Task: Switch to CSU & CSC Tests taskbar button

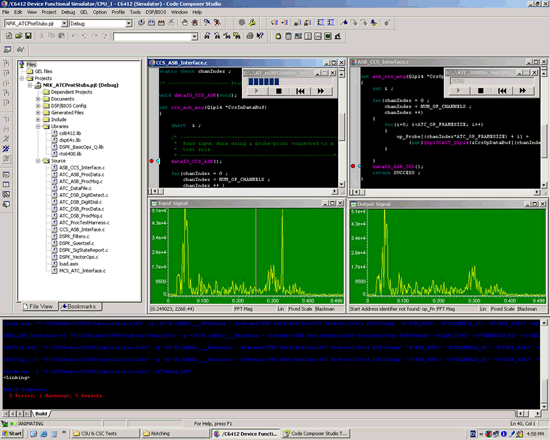Action: point(105,434)
